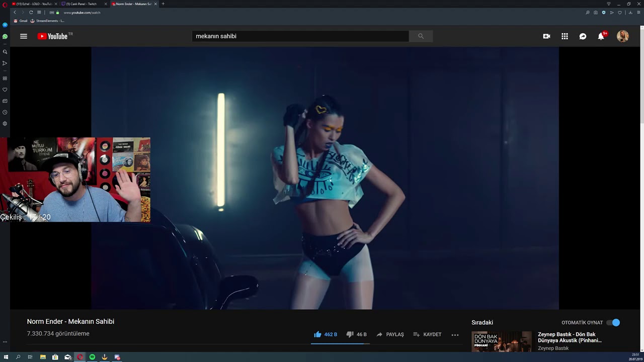This screenshot has width=644, height=362.
Task: Click the 7.330.734 görüntüleme view count
Action: (58, 333)
